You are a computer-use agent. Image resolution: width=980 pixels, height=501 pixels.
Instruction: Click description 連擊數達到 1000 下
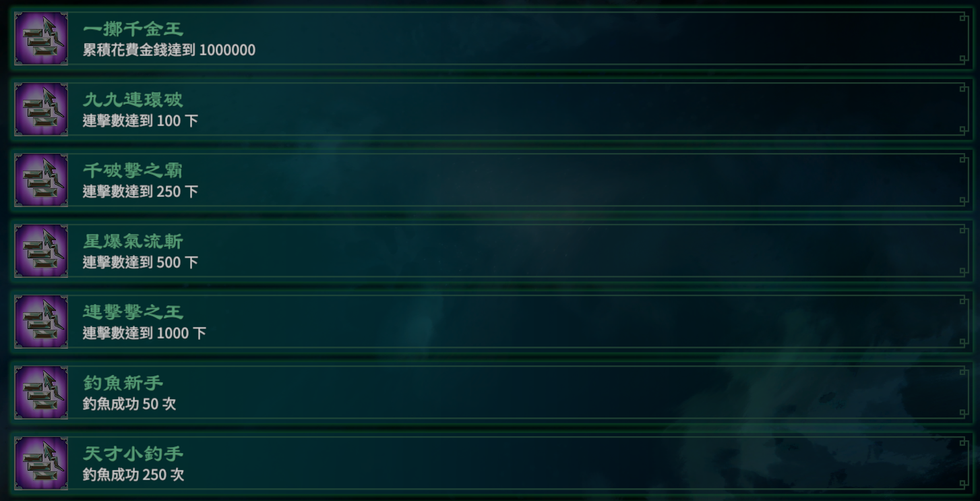[x=144, y=334]
